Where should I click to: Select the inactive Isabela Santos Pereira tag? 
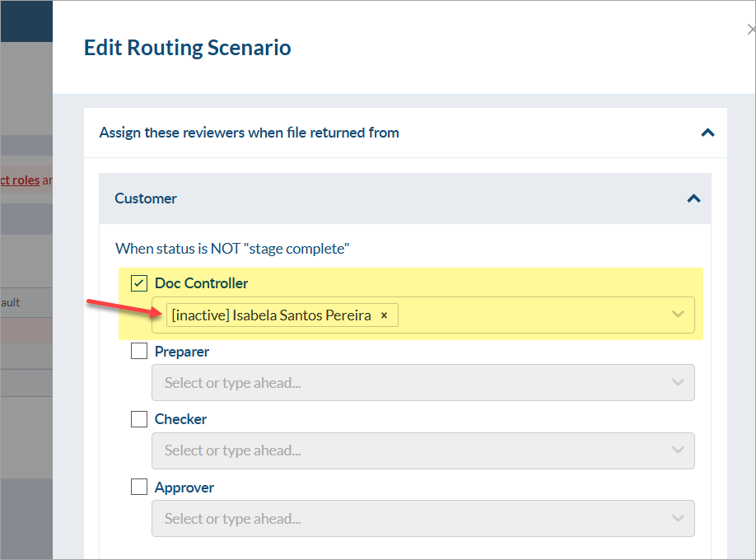(x=271, y=315)
